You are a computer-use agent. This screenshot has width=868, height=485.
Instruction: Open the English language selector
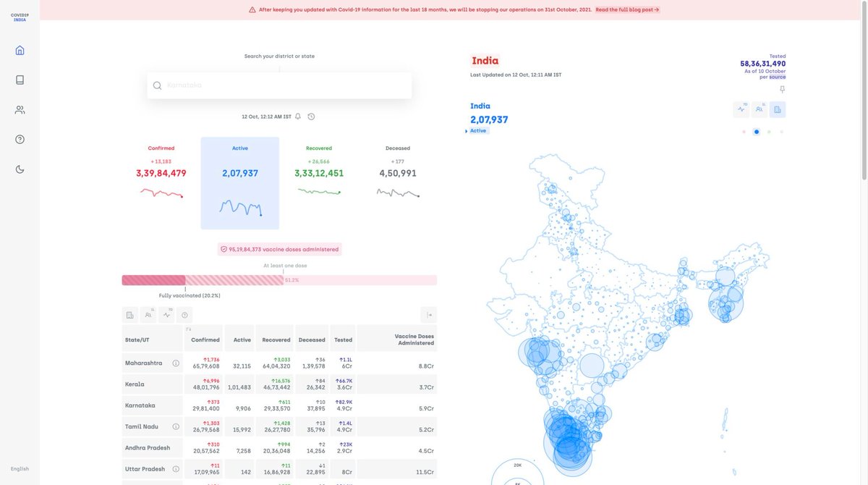(20, 468)
